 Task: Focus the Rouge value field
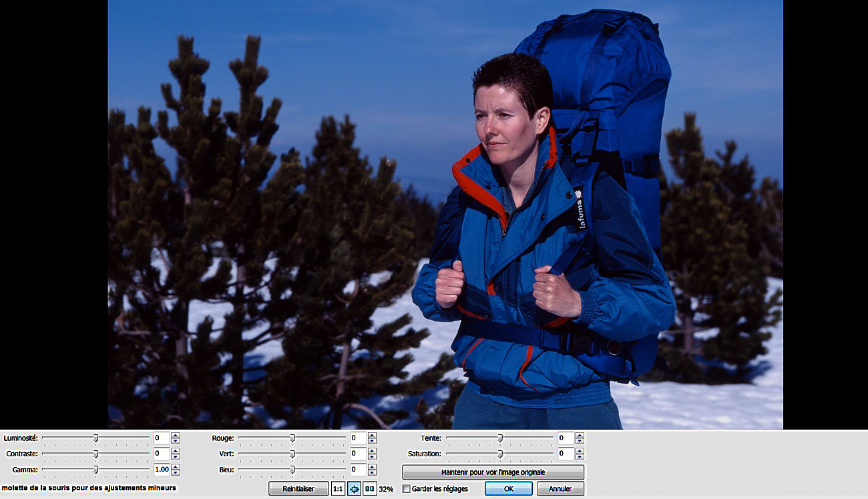359,438
